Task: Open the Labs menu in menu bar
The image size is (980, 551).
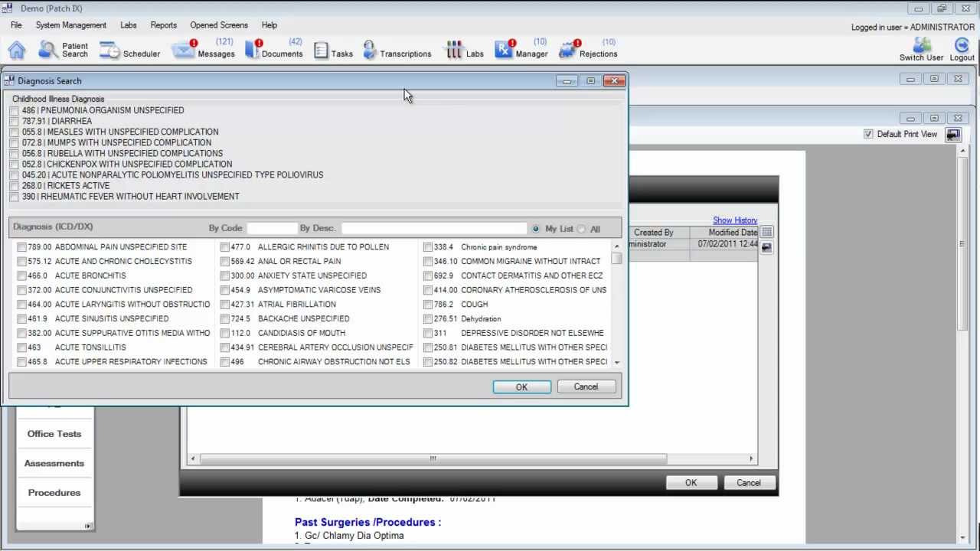Action: [x=129, y=25]
